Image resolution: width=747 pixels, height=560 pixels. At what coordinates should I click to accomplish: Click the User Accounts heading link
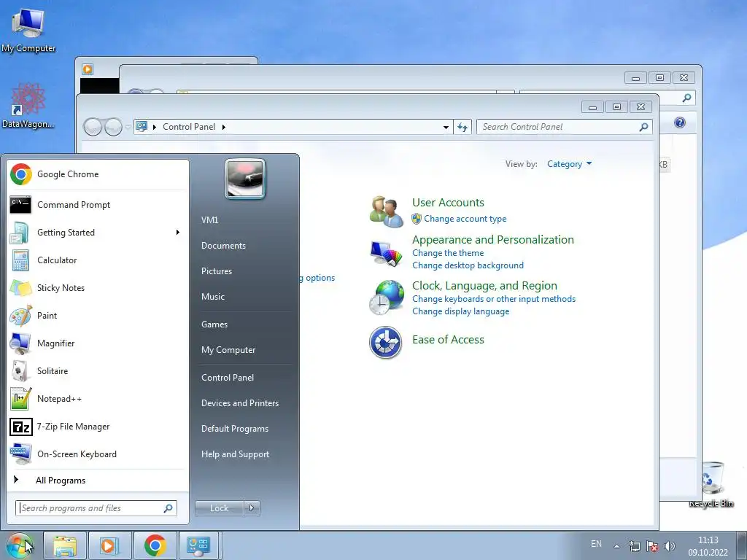448,203
